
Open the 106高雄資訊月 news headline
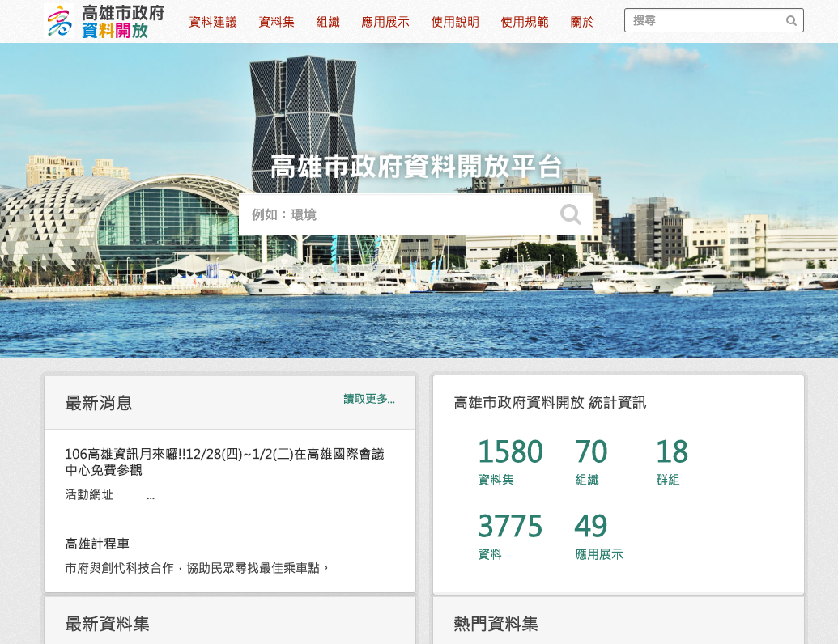(224, 462)
